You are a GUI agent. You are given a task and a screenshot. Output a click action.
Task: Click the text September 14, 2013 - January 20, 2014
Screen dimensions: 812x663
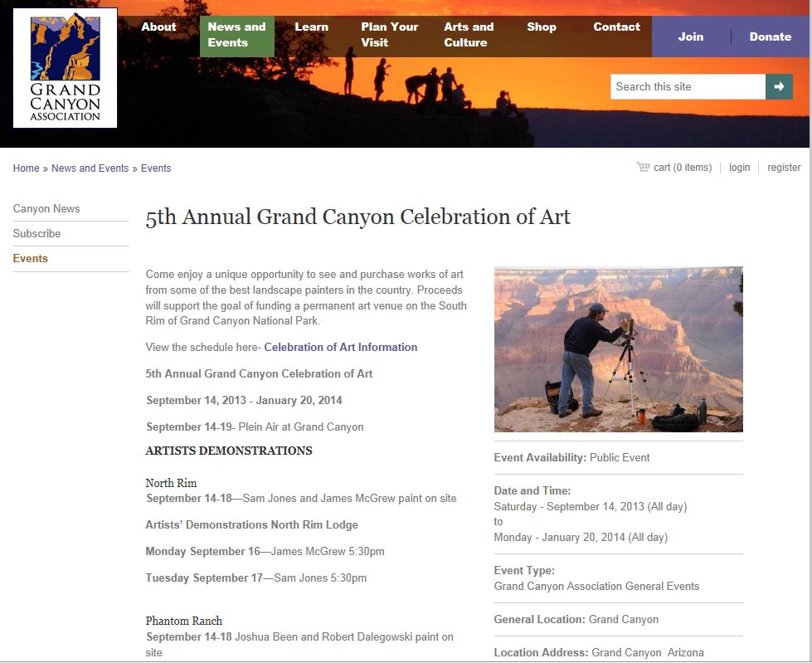click(244, 401)
